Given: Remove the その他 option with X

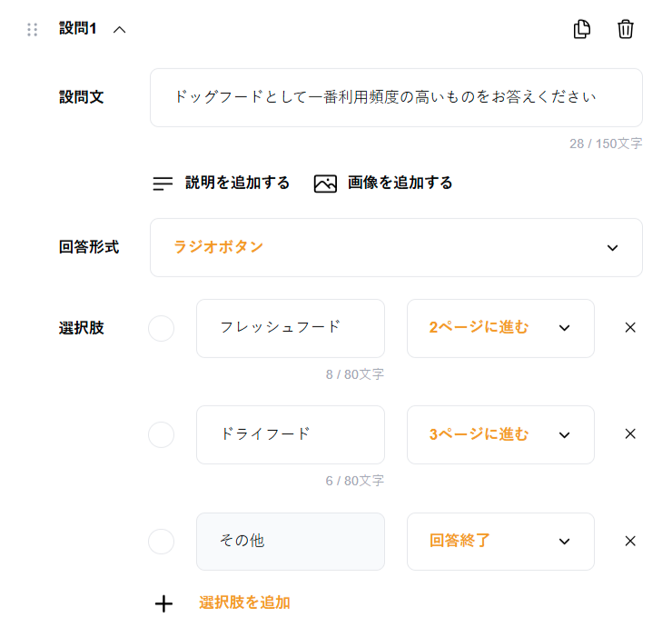Looking at the screenshot, I should tap(630, 541).
